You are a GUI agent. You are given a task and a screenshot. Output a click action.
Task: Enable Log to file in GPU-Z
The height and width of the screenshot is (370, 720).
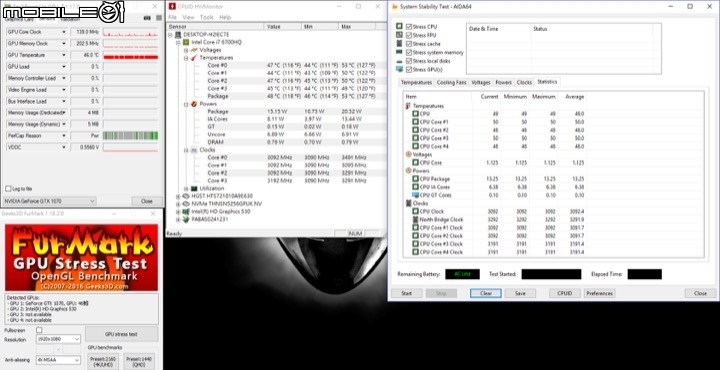tap(8, 189)
